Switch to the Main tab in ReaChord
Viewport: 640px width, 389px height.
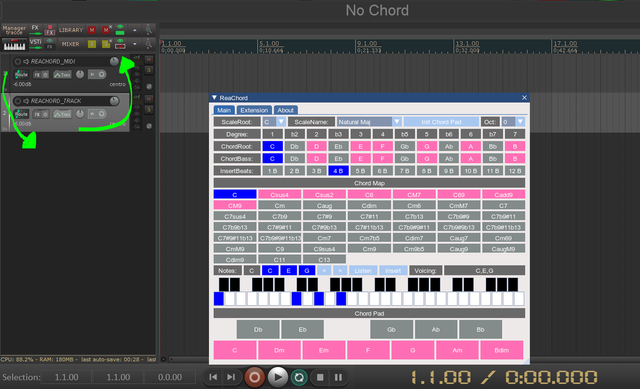click(x=224, y=110)
